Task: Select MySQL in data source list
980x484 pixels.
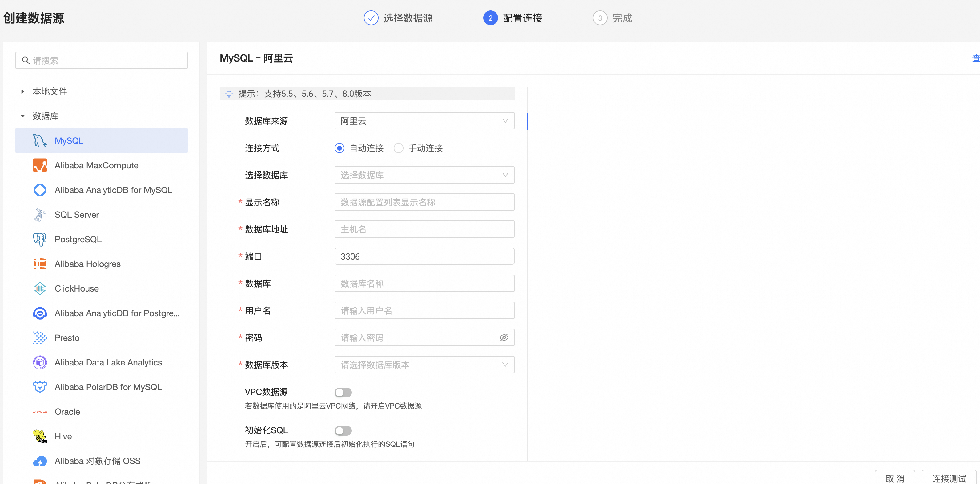Action: [x=101, y=140]
